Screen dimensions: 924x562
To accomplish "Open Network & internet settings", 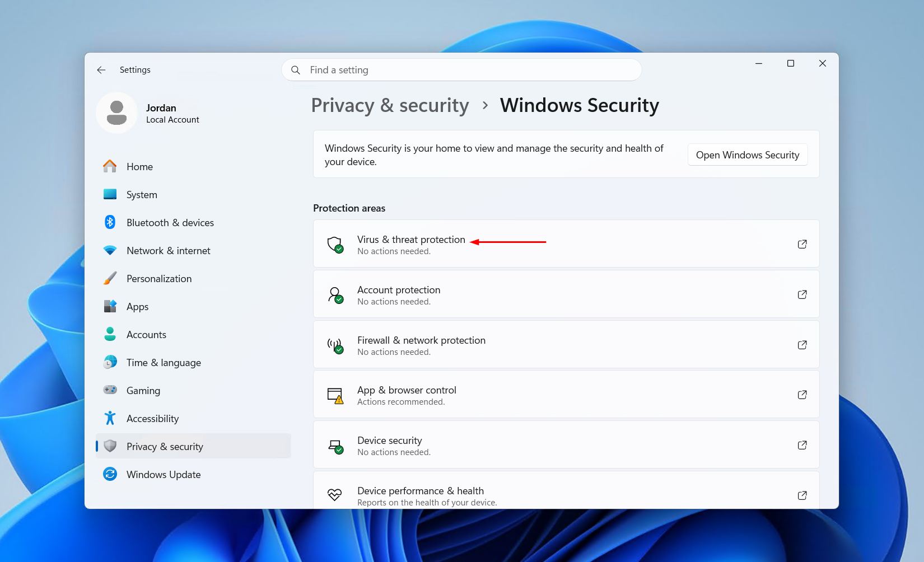I will 193,250.
